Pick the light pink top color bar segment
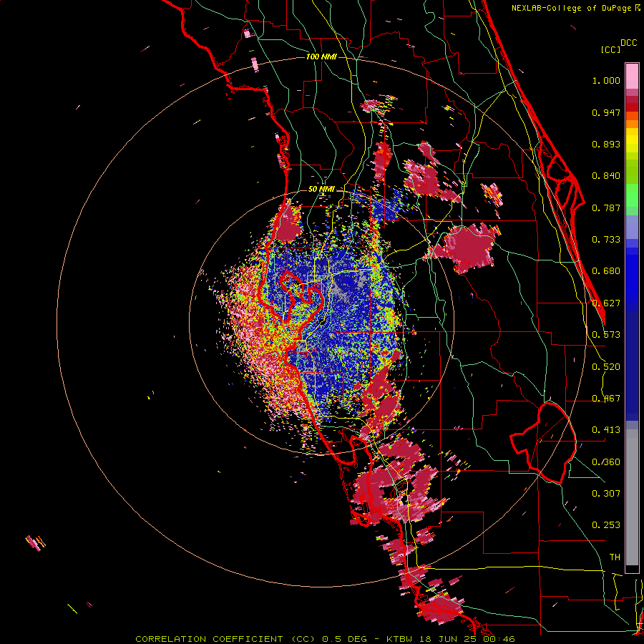Screen dimensions: 644x644 tap(632, 77)
